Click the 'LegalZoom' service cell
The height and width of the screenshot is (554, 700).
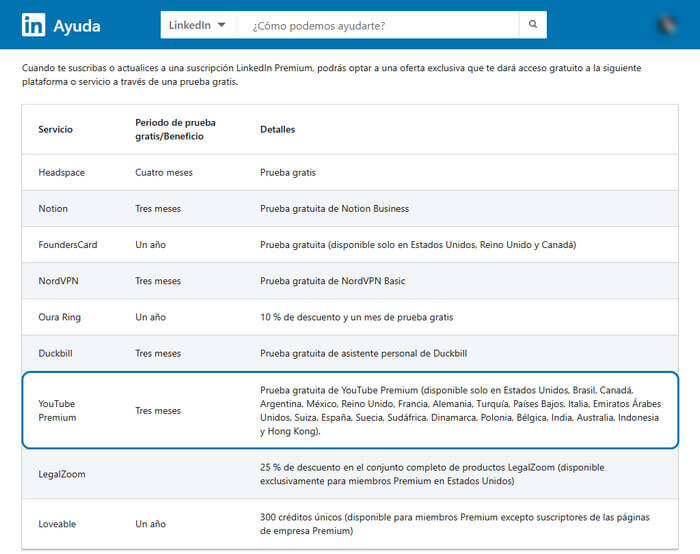(x=62, y=474)
